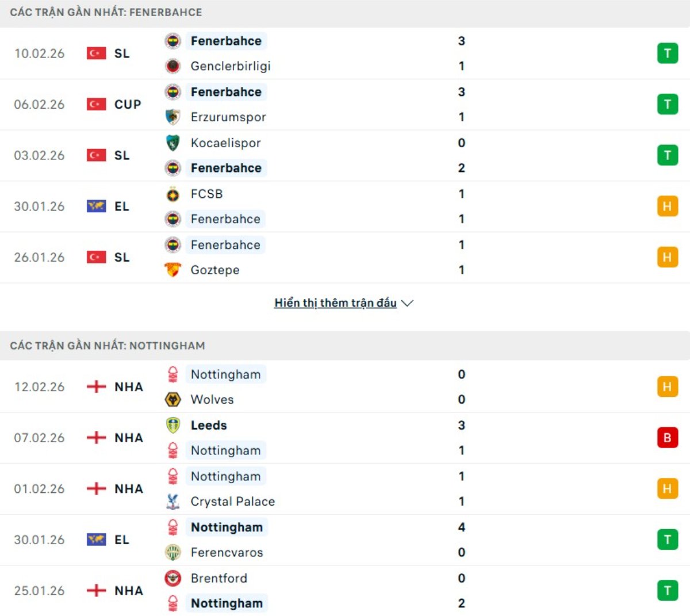This screenshot has height=616, width=690.
Task: Open the Kocaelispor club crest
Action: coord(174,143)
